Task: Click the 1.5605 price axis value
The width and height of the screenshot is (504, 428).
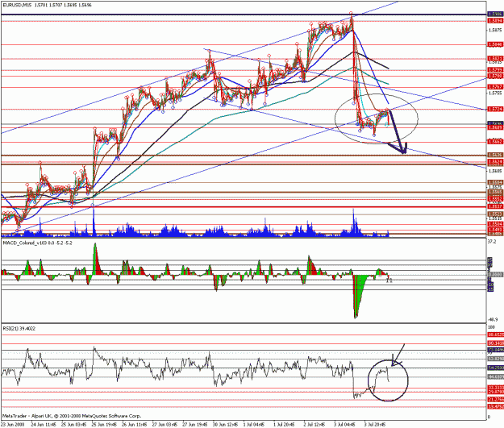Action: coord(495,171)
